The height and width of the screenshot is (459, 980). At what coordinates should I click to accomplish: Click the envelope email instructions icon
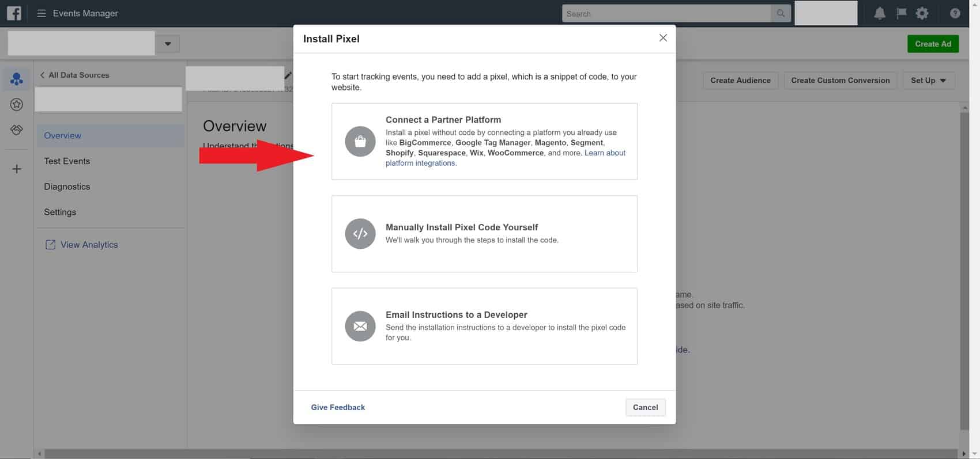point(360,326)
